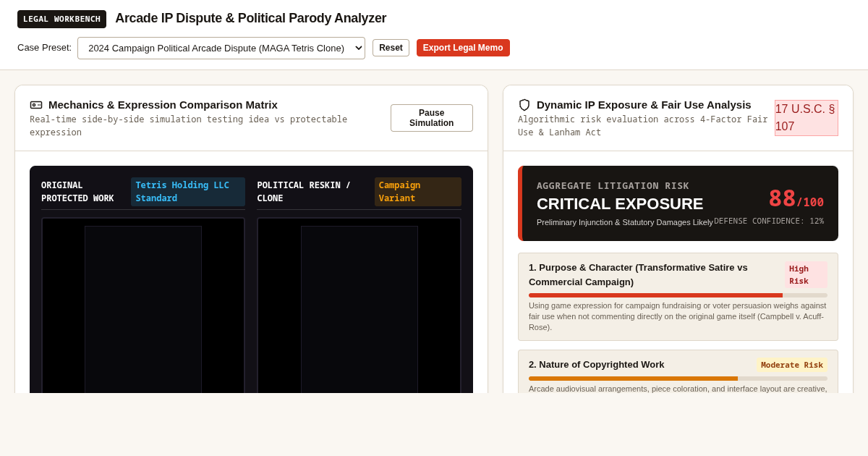
Task: Click the Campaign Variant tag
Action: click(418, 192)
